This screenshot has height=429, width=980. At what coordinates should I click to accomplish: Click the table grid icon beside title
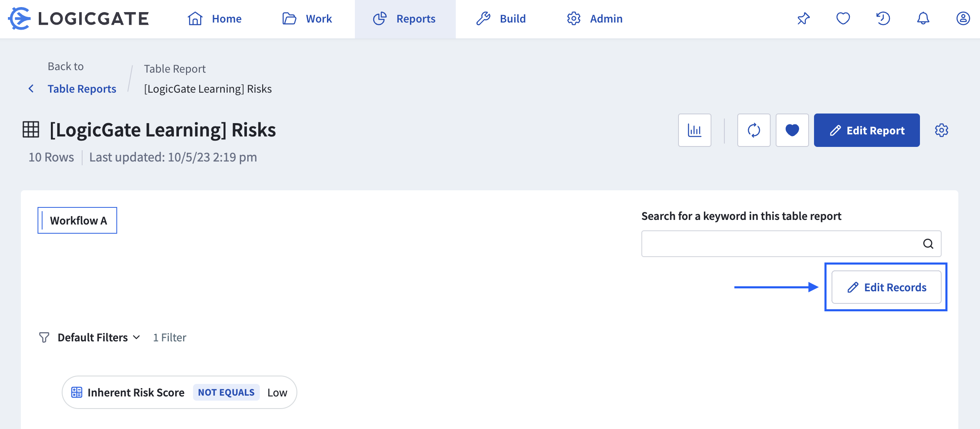(x=31, y=129)
